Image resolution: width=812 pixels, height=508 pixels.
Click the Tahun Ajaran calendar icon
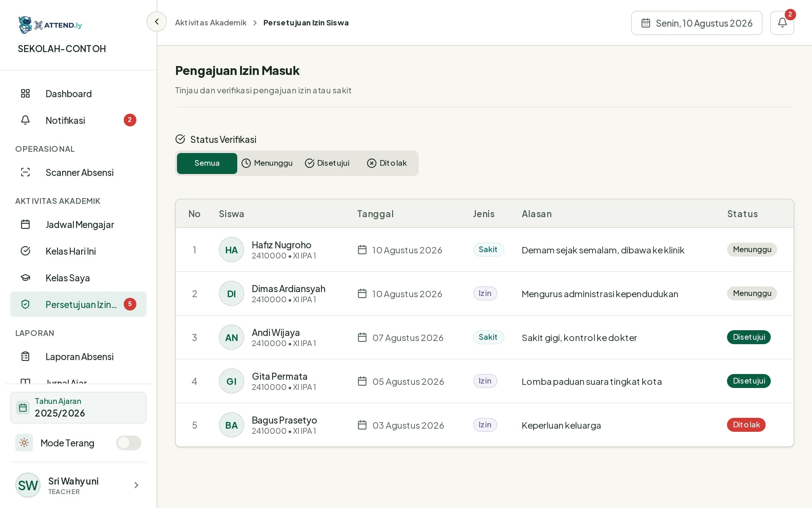(23, 408)
